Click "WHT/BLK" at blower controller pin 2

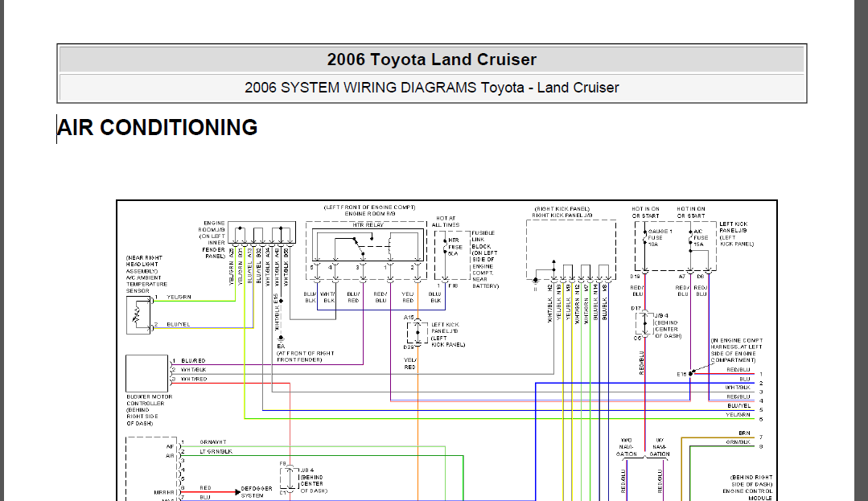point(193,370)
